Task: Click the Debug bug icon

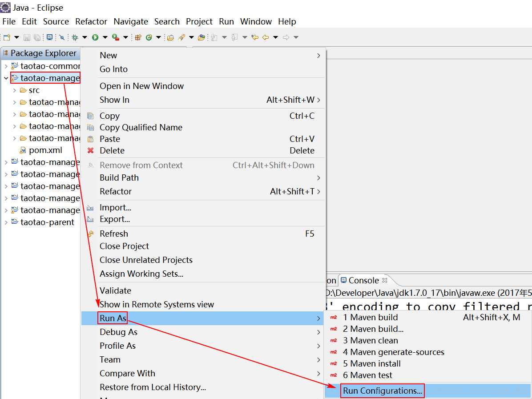Action: [x=75, y=37]
